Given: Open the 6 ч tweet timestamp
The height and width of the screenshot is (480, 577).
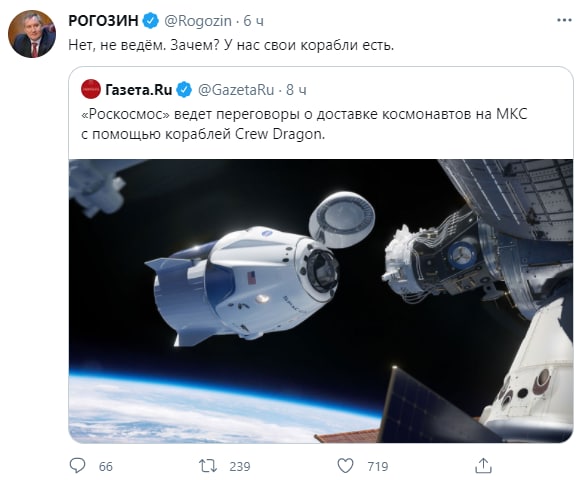Looking at the screenshot, I should pyautogui.click(x=254, y=21).
